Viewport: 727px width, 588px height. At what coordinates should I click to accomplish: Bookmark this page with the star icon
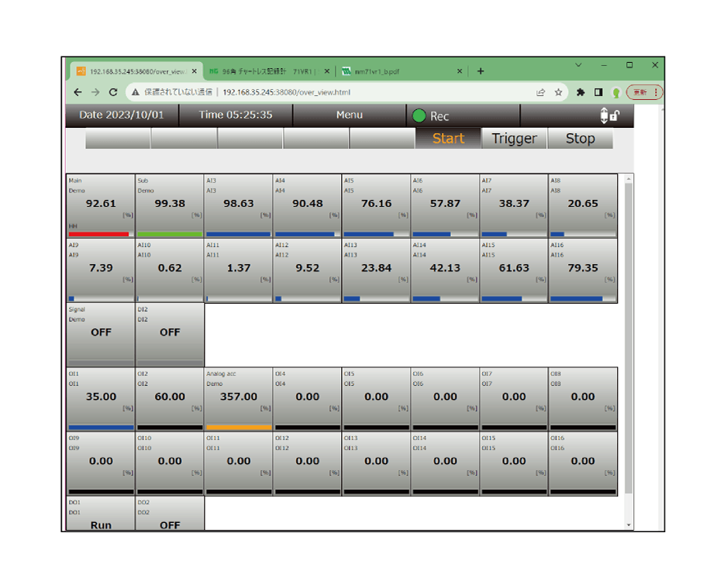coord(558,92)
